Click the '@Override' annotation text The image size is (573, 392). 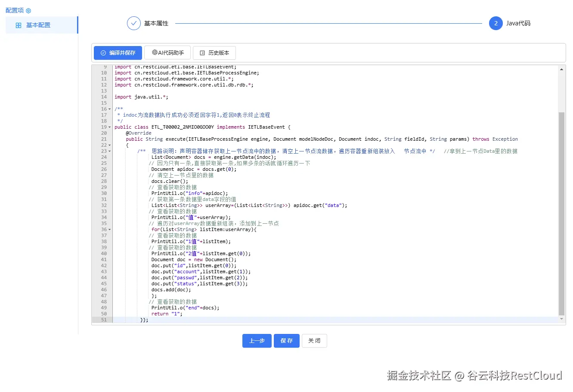[139, 133]
